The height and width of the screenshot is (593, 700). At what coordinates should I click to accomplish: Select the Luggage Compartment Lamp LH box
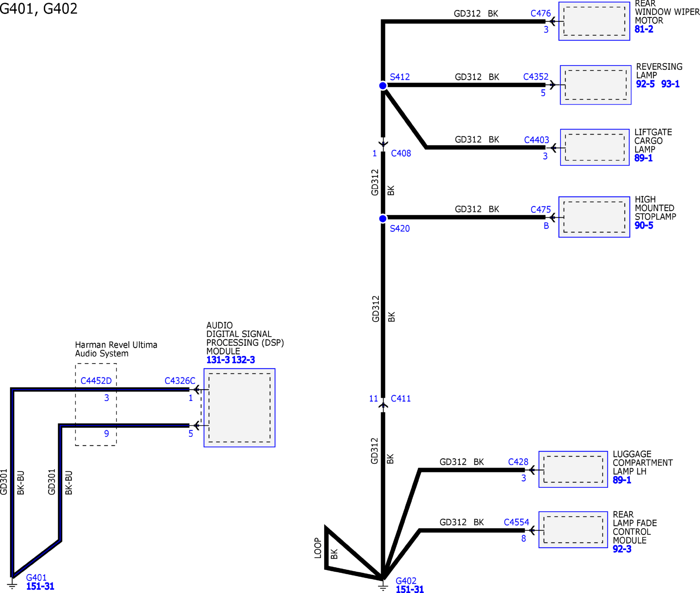(x=573, y=469)
